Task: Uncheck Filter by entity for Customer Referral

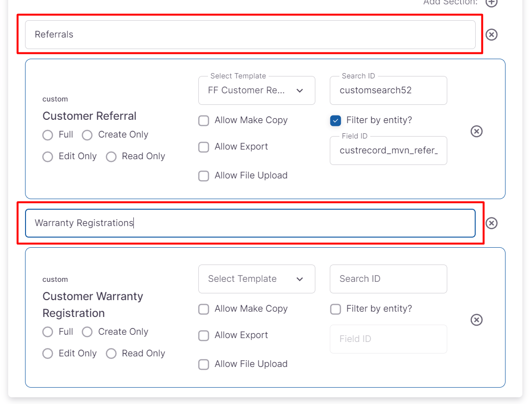Action: [x=336, y=120]
